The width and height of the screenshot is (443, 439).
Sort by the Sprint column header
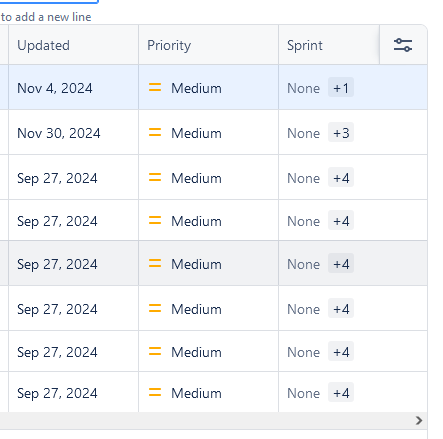pos(305,45)
